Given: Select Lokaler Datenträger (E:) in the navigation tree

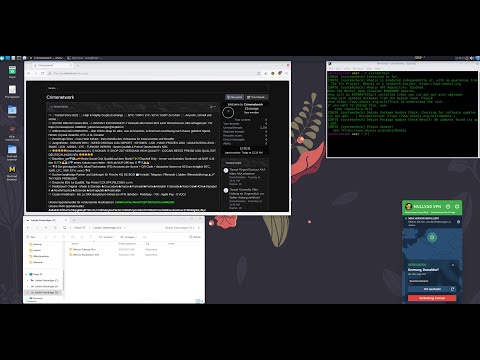Looking at the screenshot, I should (x=44, y=292).
